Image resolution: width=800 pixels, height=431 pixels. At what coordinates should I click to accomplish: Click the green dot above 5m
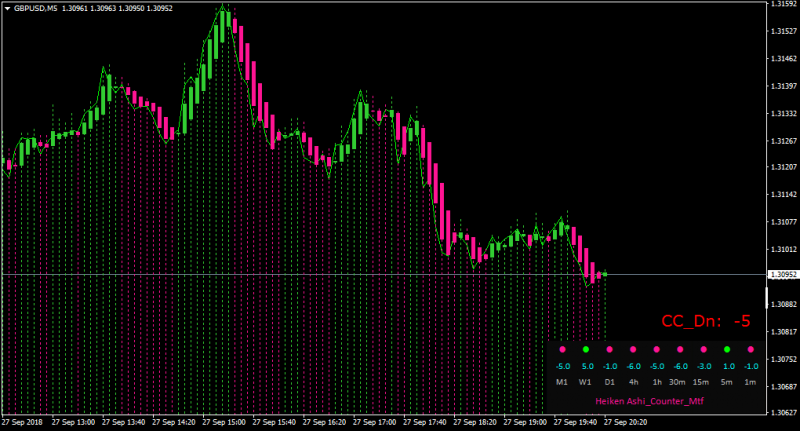727,349
